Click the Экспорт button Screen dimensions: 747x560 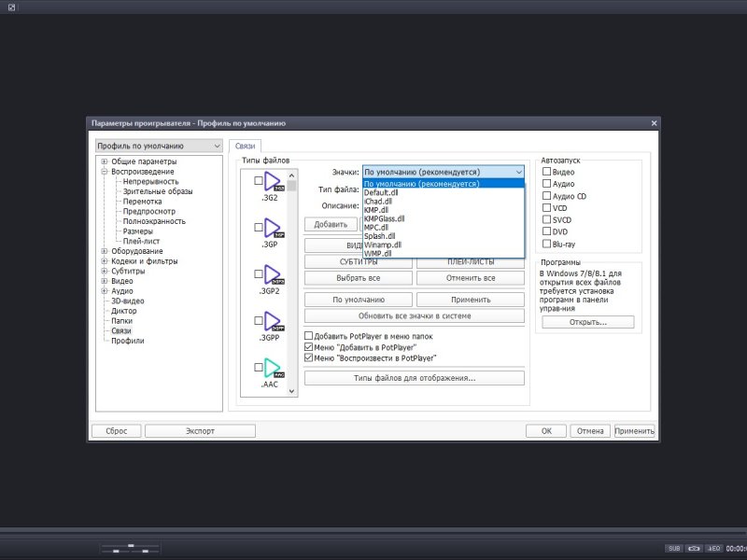[x=200, y=431]
